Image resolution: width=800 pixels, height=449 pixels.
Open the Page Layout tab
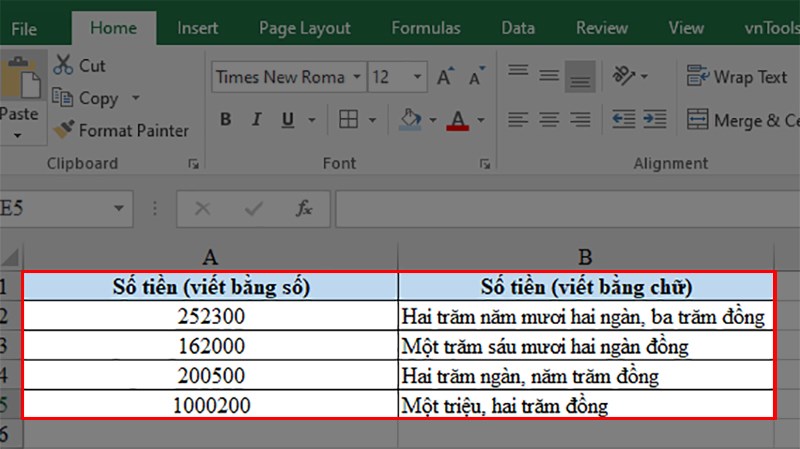pyautogui.click(x=305, y=28)
